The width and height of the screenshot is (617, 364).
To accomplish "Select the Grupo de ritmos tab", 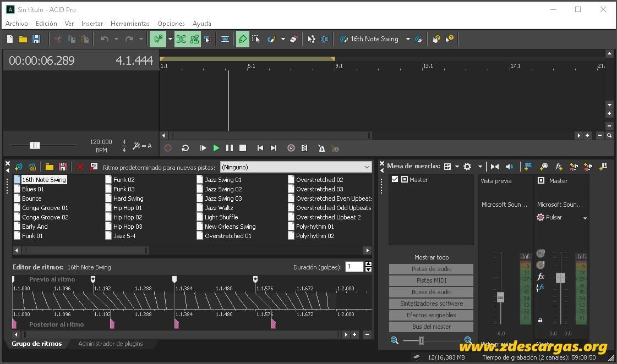I will point(36,344).
